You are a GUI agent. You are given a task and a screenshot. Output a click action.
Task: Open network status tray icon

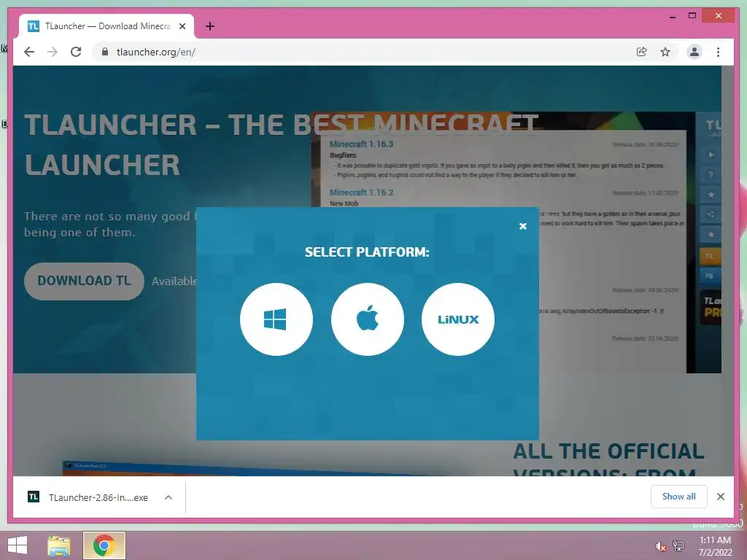click(678, 546)
